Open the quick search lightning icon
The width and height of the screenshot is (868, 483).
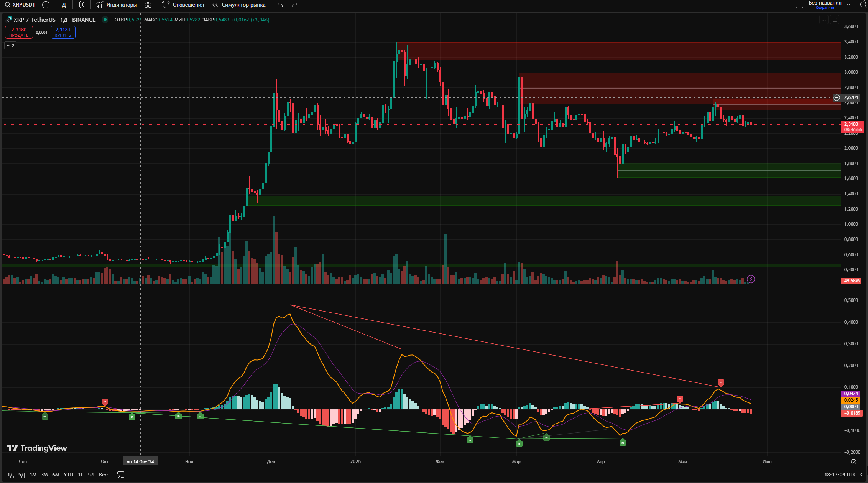coord(863,5)
